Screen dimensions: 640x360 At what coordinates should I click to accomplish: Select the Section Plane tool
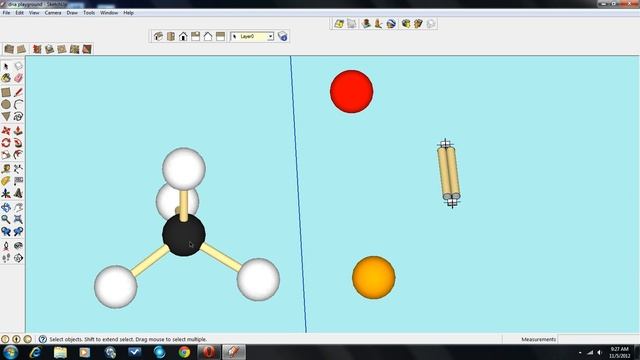pyautogui.click(x=18, y=258)
